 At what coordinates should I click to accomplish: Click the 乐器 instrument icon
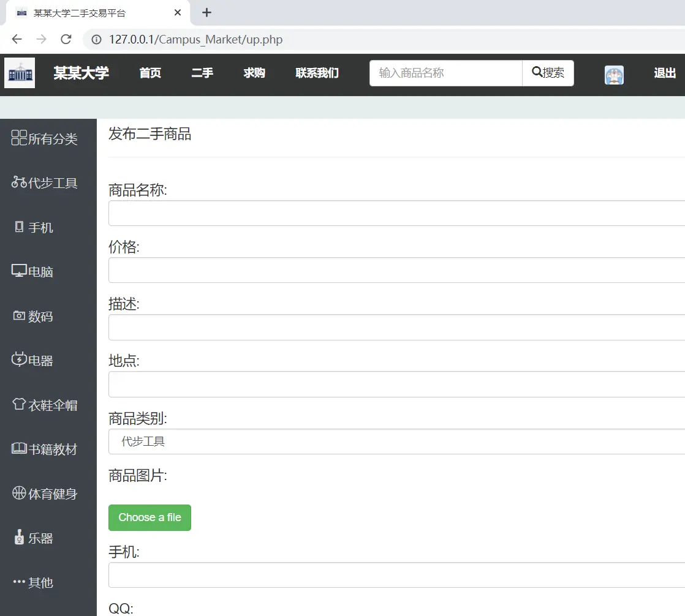[19, 537]
